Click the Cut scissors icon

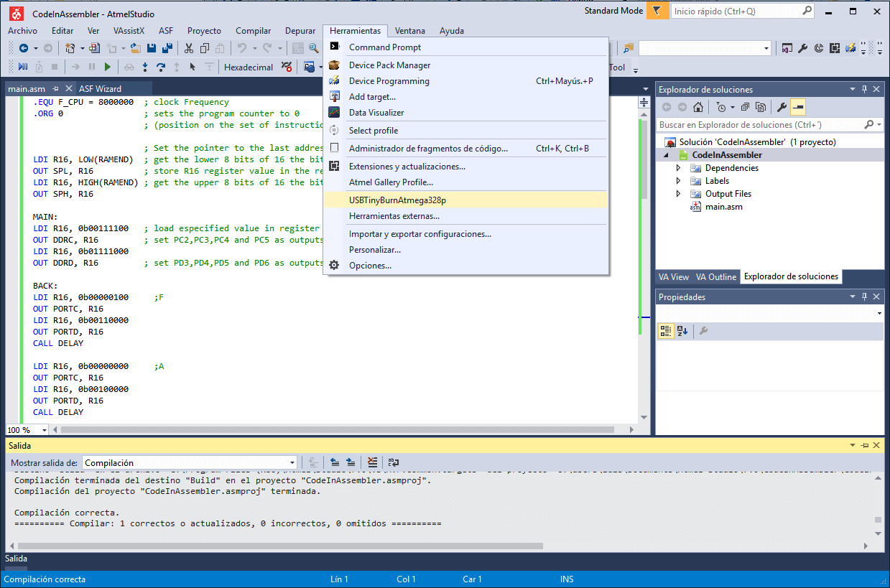(189, 48)
